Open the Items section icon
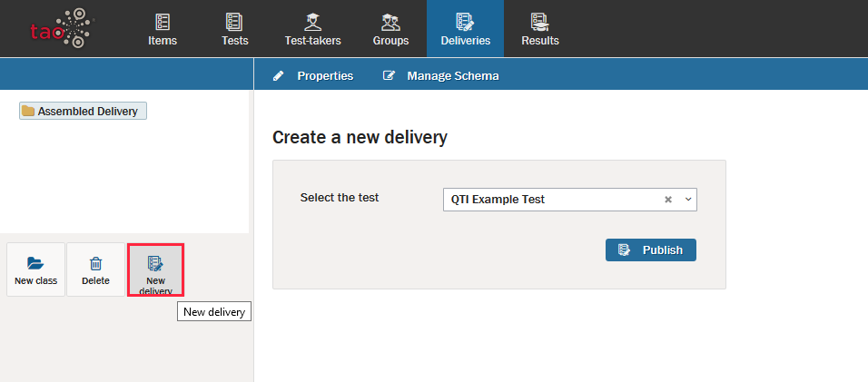Screen dimensions: 868x382 [163, 22]
